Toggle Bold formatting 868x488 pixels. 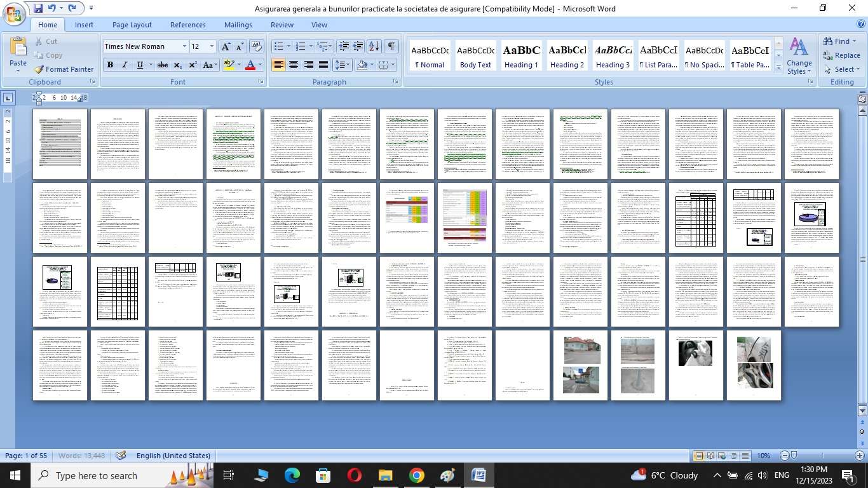coord(110,65)
